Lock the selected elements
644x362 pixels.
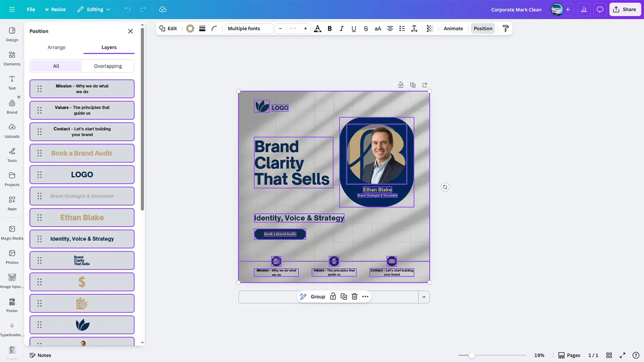[333, 296]
